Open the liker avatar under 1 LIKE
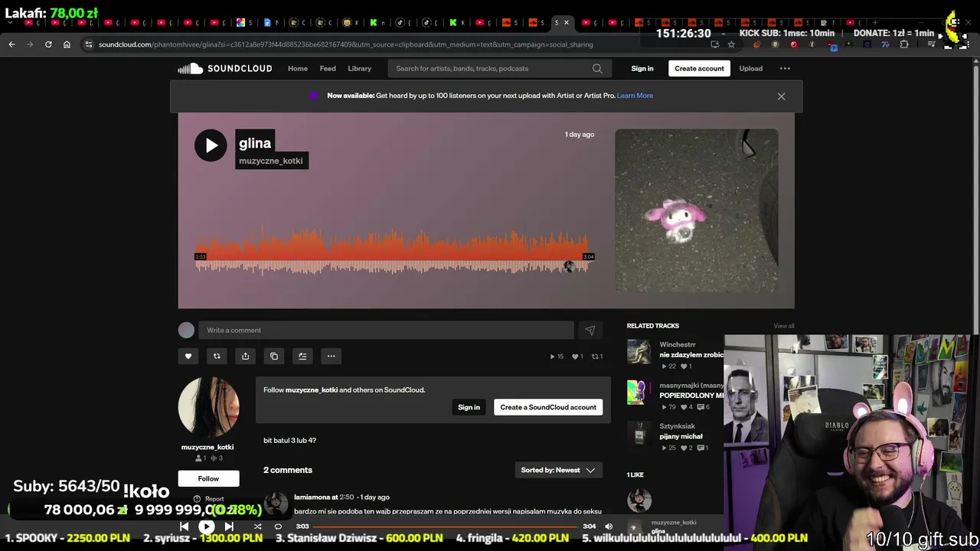Screen dimensions: 980x551 639,500
